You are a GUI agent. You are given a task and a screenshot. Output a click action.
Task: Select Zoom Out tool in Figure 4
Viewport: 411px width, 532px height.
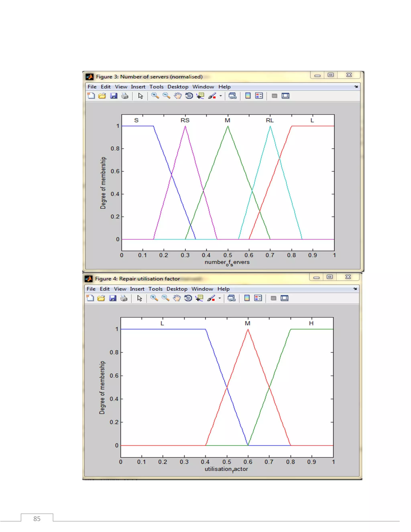click(165, 298)
